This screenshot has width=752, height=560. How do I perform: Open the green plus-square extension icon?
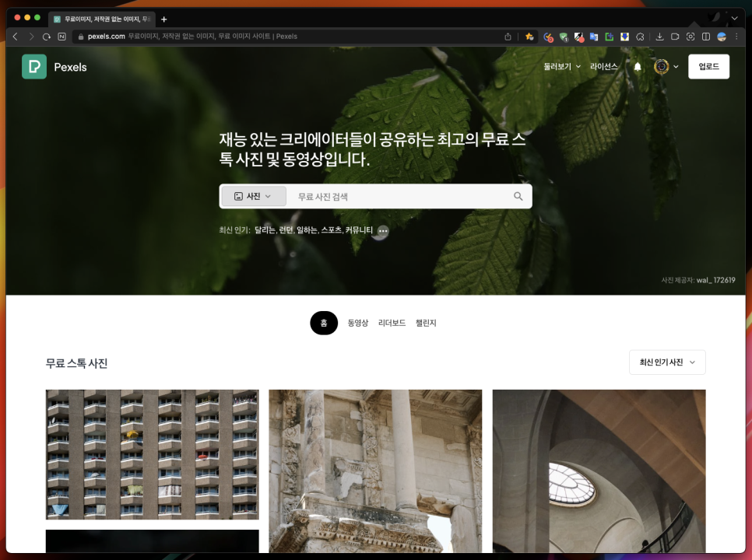click(609, 37)
